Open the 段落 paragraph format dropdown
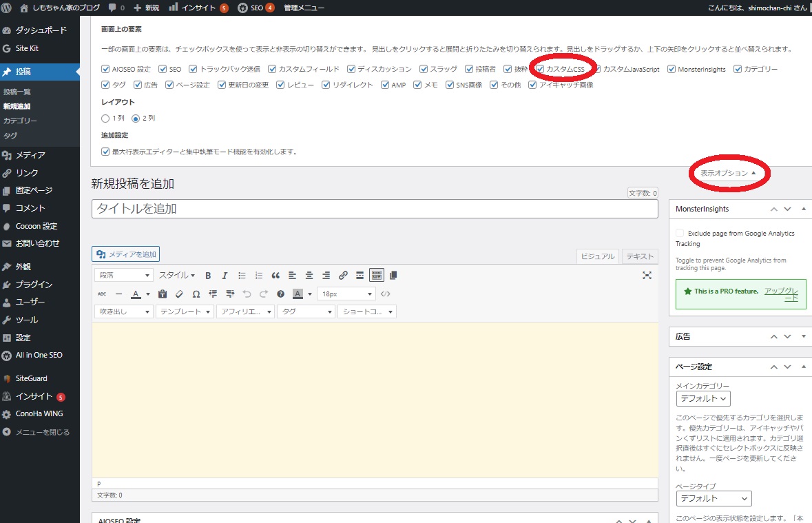 (124, 275)
